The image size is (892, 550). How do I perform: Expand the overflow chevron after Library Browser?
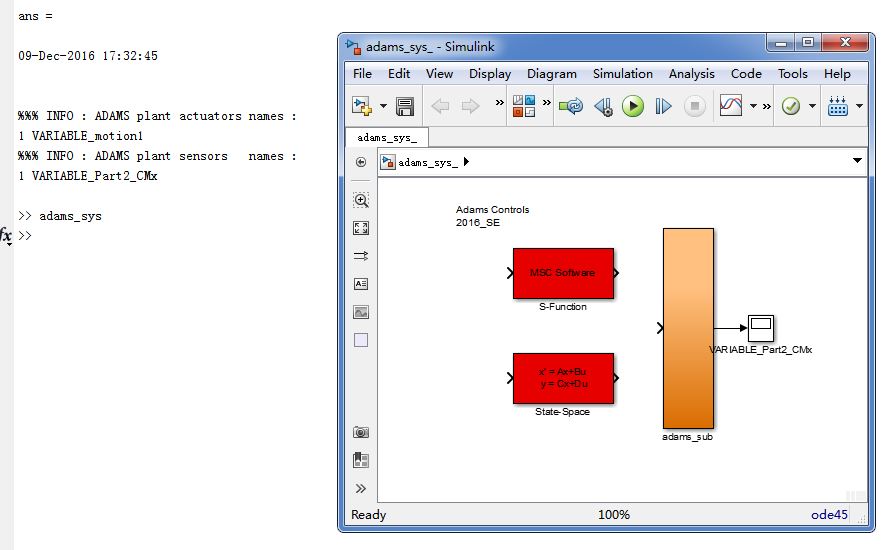547,102
